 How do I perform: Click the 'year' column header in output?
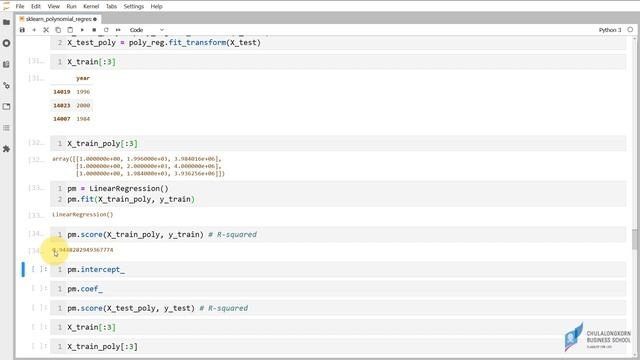[x=83, y=78]
